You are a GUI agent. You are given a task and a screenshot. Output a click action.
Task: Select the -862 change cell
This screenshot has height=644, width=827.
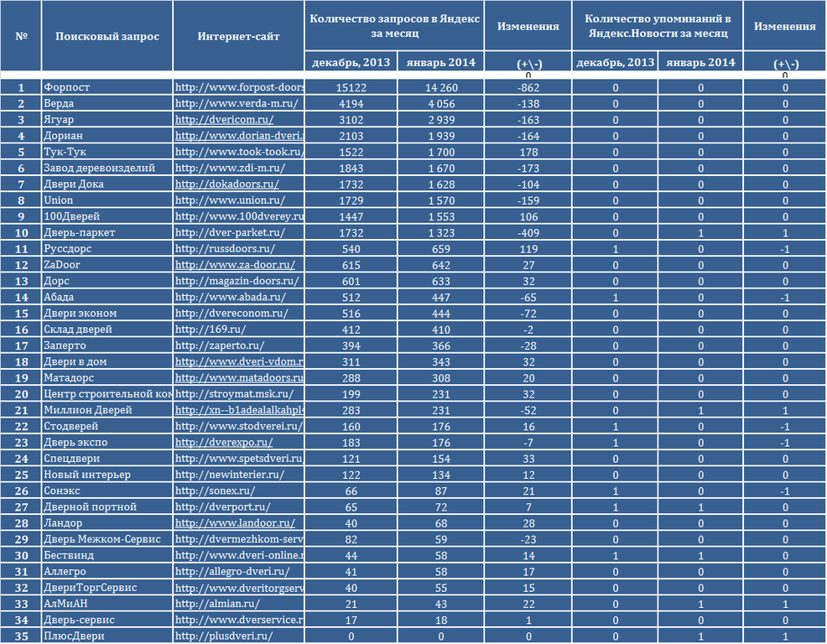pos(528,87)
